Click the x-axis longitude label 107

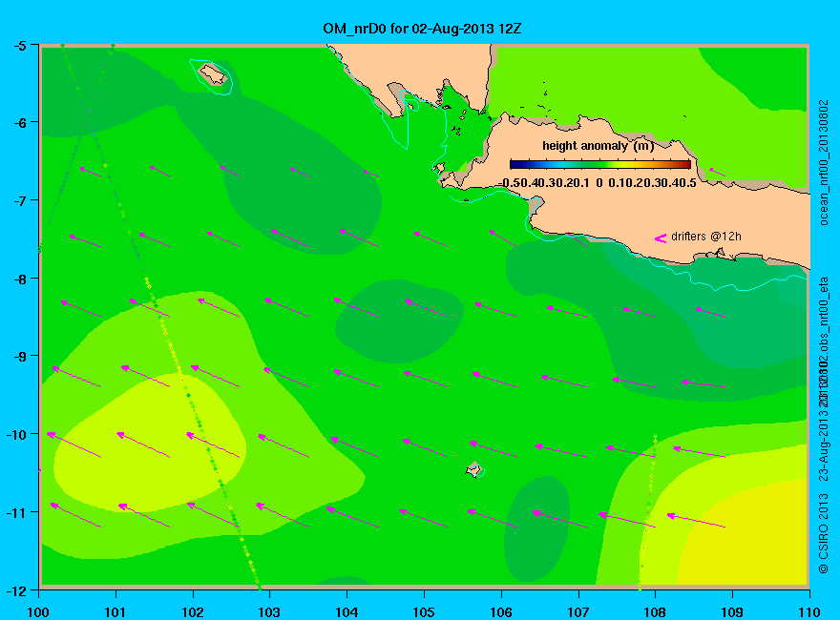pos(578,611)
